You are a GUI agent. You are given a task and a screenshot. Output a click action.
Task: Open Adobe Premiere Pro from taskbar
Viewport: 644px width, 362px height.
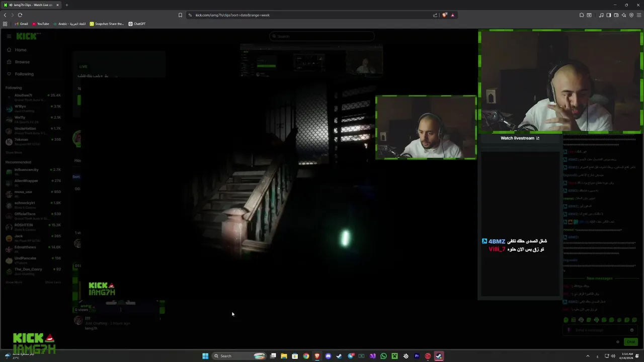(x=417, y=356)
